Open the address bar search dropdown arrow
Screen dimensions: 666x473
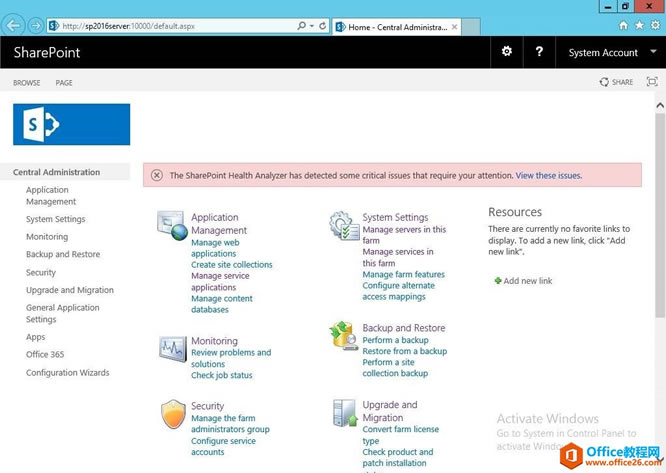[x=309, y=26]
